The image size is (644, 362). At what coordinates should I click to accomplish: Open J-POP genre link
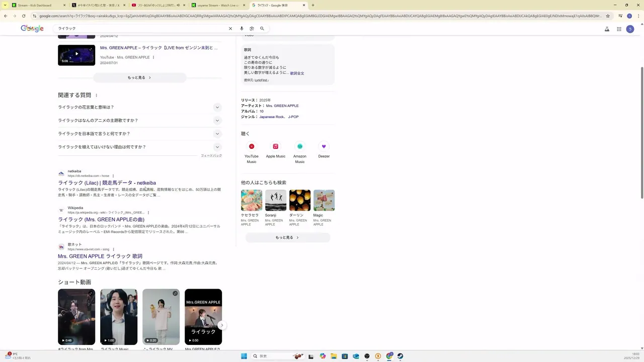(x=293, y=117)
